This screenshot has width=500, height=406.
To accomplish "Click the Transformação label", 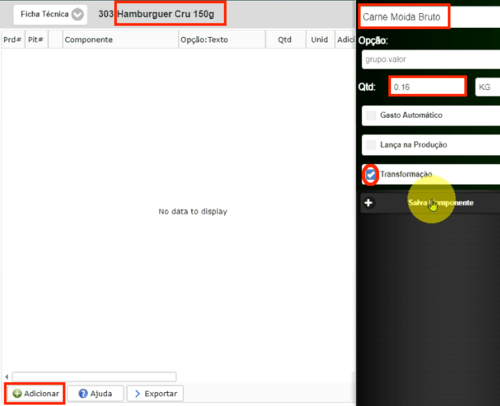I will tap(406, 174).
